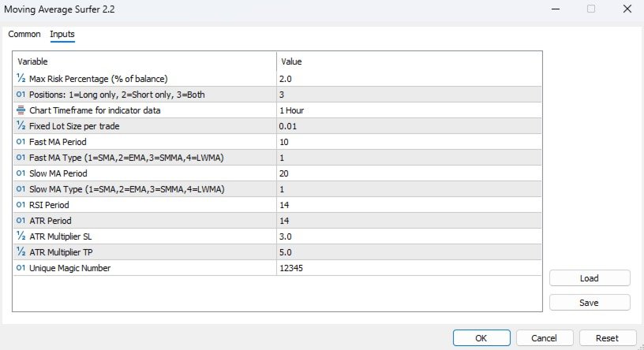Click Load to import input settings

[590, 277]
